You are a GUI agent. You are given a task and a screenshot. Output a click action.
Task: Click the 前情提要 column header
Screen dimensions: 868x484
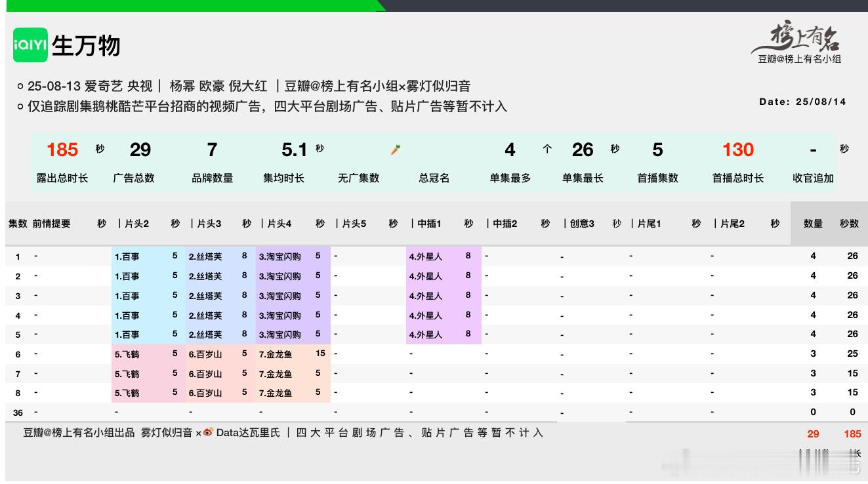(51, 224)
